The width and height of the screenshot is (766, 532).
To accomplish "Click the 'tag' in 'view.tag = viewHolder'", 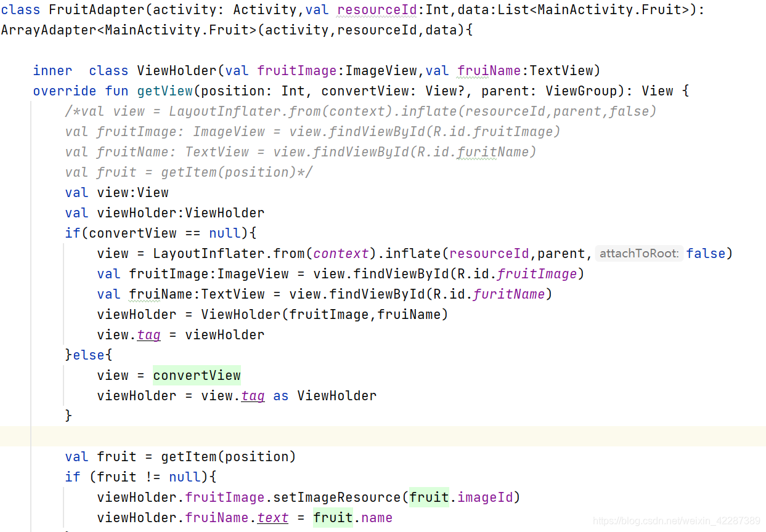I will coord(149,335).
